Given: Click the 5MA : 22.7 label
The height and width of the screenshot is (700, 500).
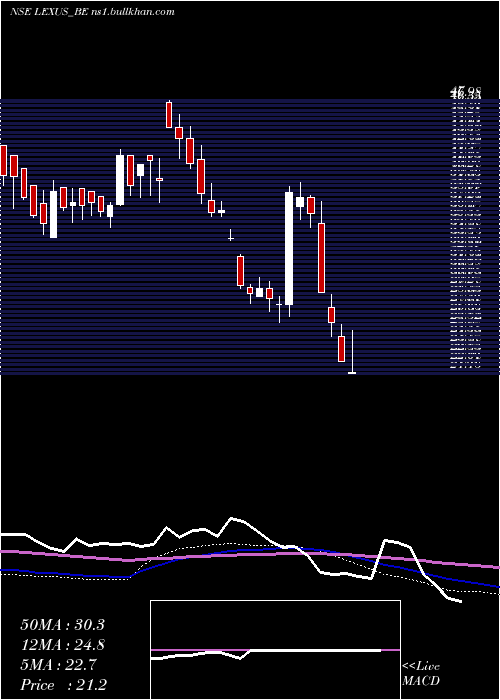Looking at the screenshot, I should click(x=58, y=665).
